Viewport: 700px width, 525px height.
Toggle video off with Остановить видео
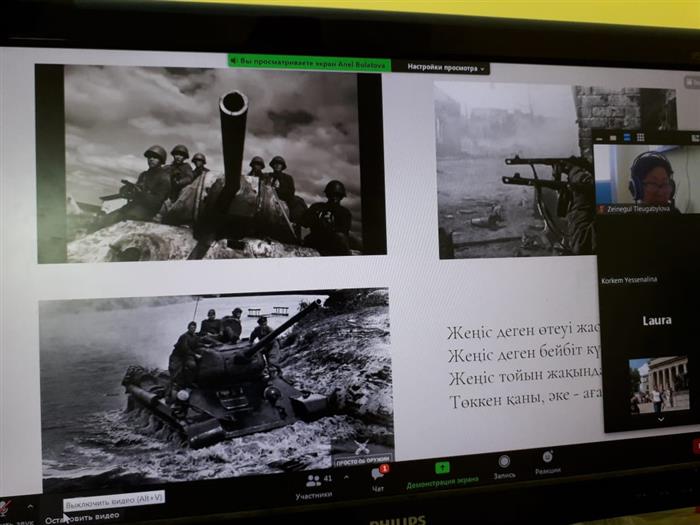tap(82, 515)
